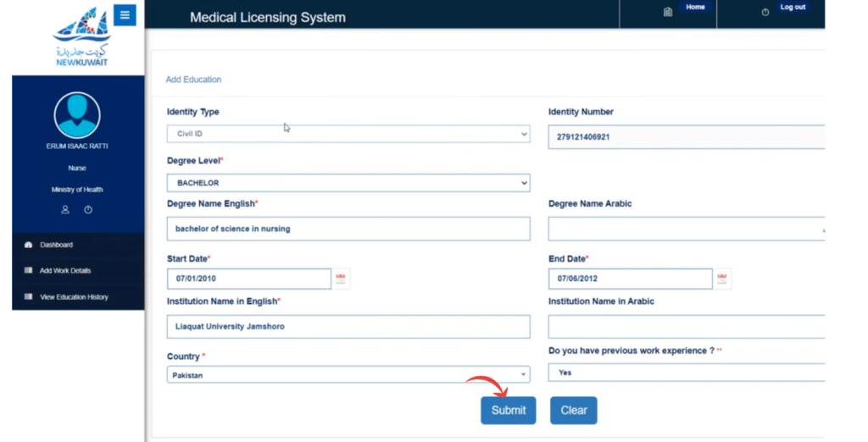The image size is (868, 442).
Task: Click the Degree Name English field
Action: [x=348, y=229]
